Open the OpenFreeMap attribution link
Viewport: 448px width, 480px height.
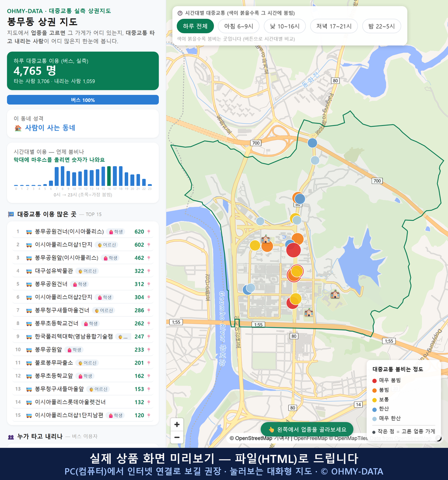pos(311,438)
